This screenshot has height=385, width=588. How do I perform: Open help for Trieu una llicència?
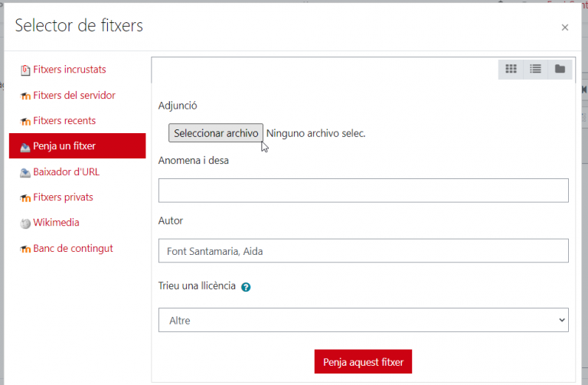246,287
